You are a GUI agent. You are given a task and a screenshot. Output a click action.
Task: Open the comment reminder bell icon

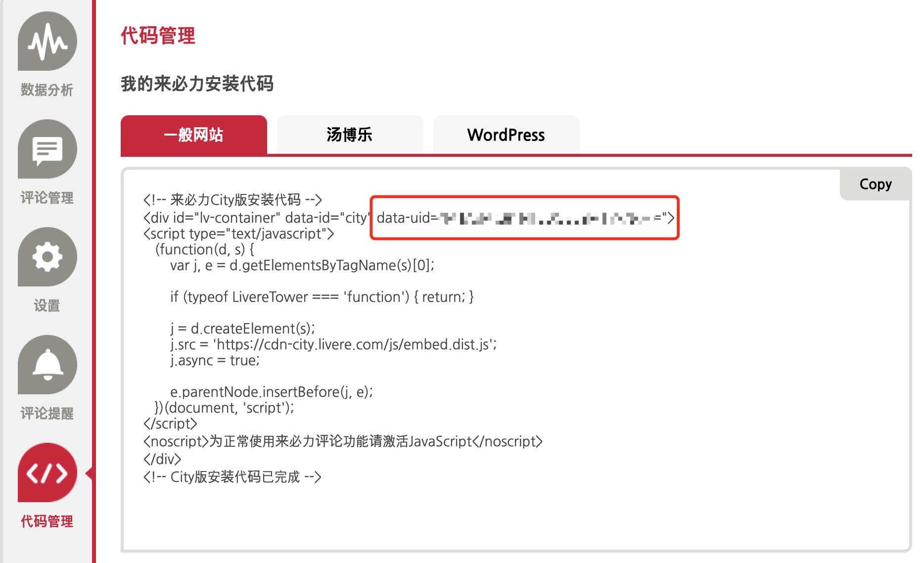[47, 365]
